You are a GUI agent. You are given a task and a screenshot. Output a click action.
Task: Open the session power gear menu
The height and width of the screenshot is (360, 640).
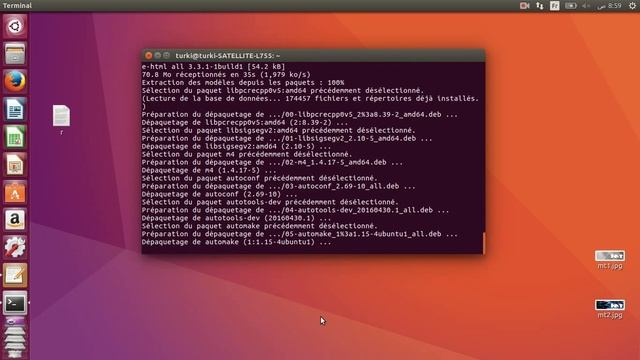(x=632, y=6)
